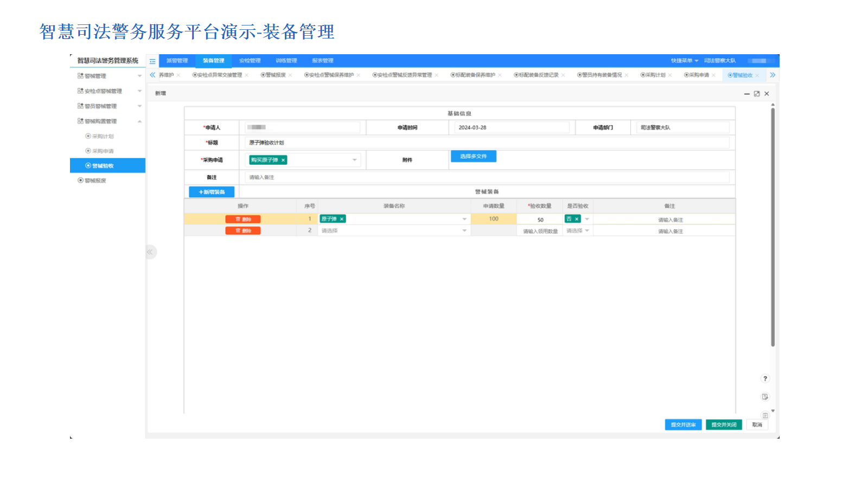Click 选择多文件 upload button

coord(474,156)
